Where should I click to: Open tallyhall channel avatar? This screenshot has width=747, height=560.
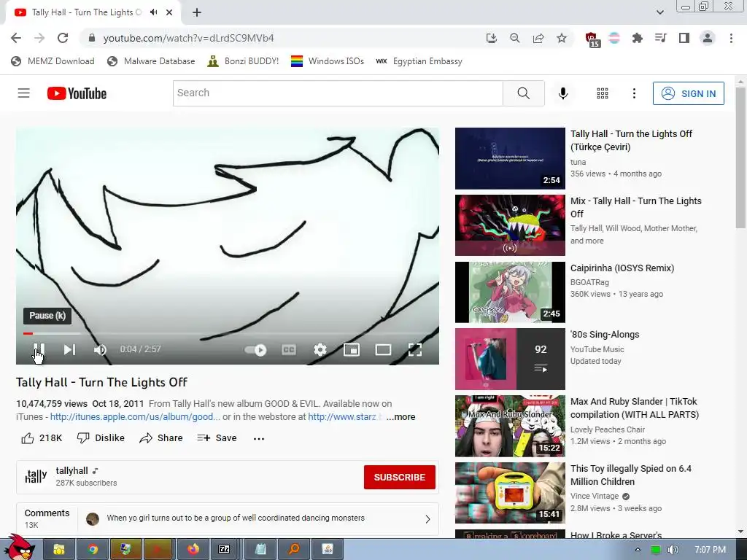[36, 476]
